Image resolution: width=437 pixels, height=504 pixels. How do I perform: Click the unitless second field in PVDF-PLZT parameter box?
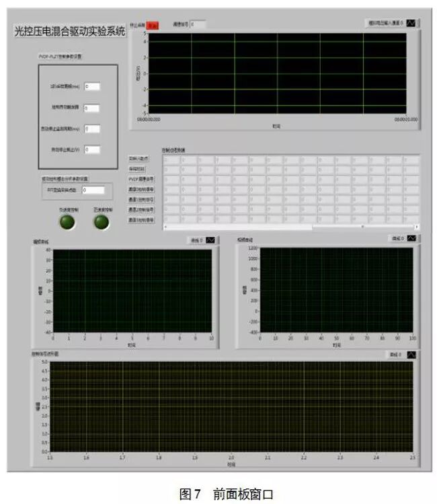point(92,108)
